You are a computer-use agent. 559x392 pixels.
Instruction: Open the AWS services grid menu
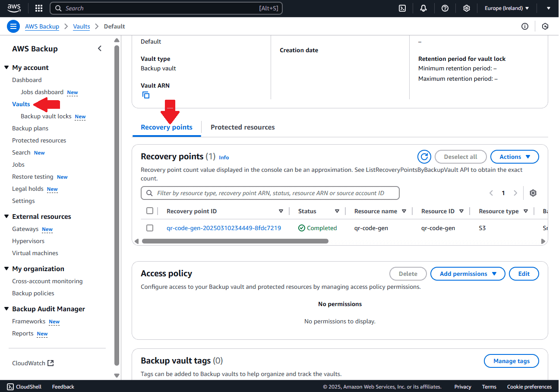point(39,8)
